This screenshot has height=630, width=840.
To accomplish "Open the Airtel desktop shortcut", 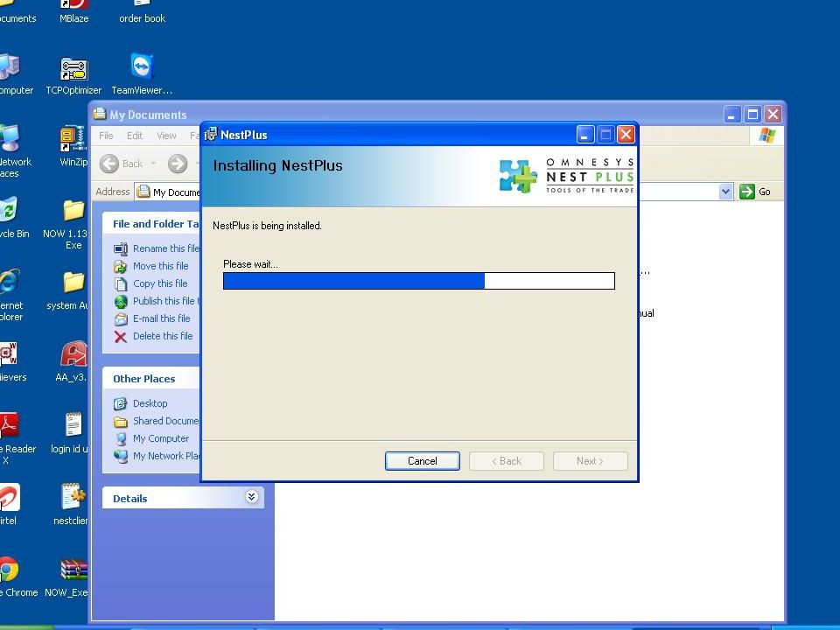I will (x=10, y=505).
